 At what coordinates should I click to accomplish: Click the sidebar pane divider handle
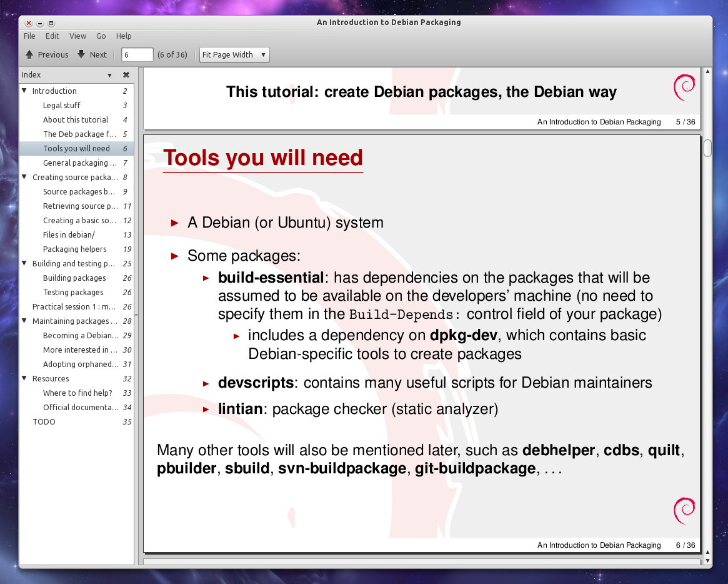[x=136, y=316]
